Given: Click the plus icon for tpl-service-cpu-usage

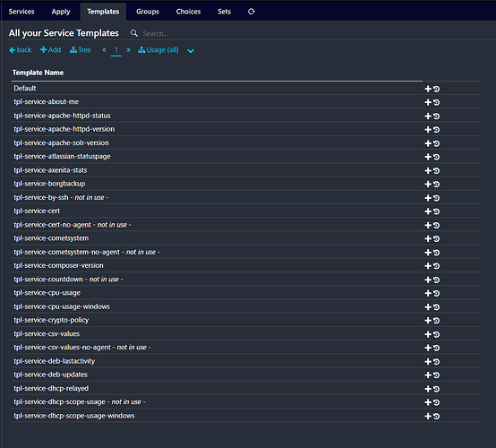Looking at the screenshot, I should click(x=428, y=293).
